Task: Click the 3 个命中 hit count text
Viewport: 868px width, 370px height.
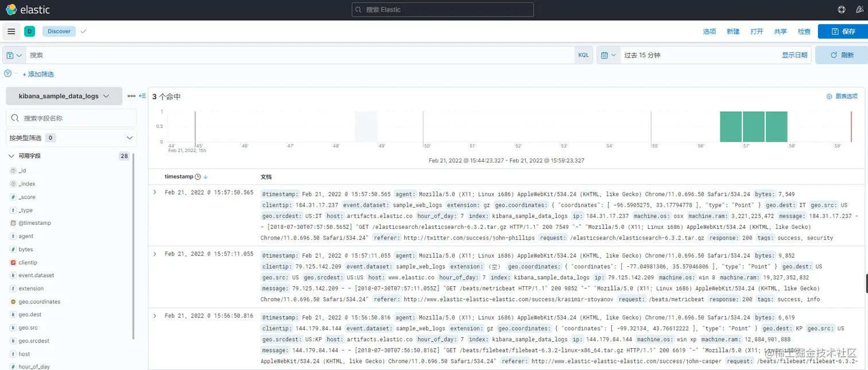Action: click(x=166, y=97)
